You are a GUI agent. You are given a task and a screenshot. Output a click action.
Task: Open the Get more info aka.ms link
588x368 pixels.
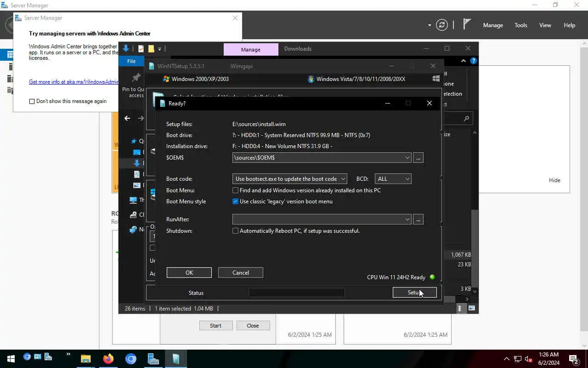[73, 82]
